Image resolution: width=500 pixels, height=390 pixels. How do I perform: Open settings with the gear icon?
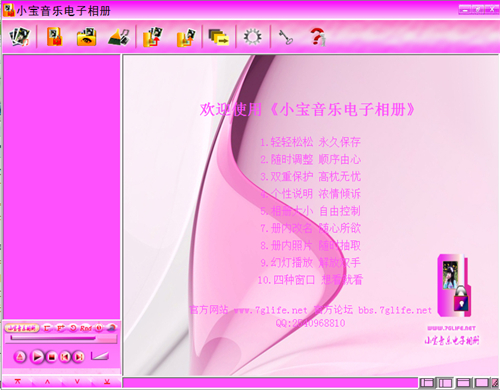252,37
